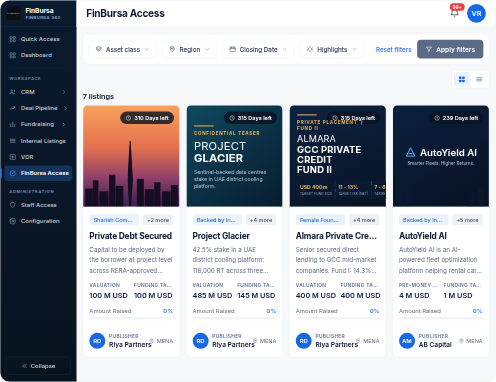Viewport: 496px width, 382px height.
Task: Click the RD avatar on Private Debt Secured
Action: [x=97, y=341]
